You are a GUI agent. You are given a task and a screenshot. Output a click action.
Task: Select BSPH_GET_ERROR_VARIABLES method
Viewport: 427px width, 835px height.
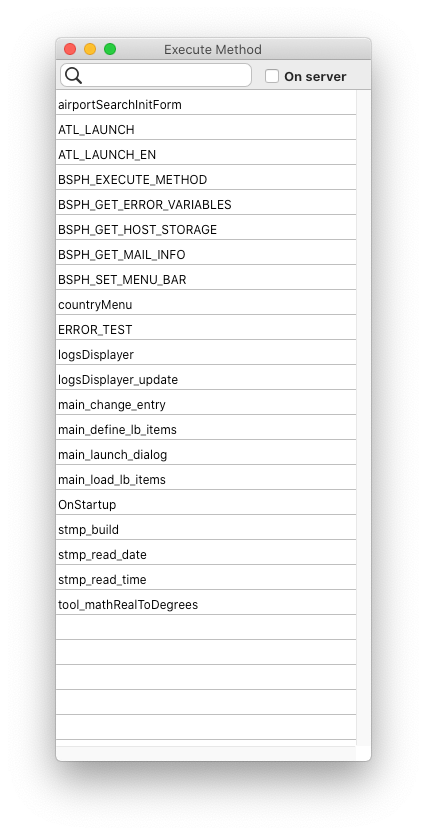coord(206,205)
